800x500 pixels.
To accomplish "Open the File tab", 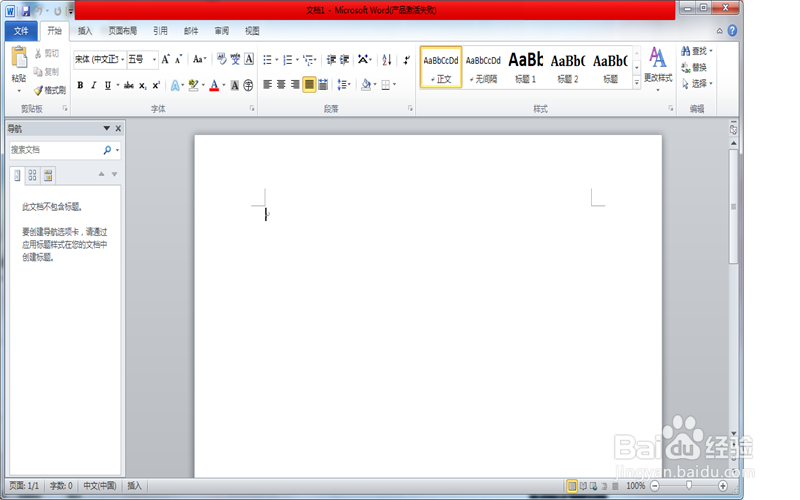I will tap(21, 31).
